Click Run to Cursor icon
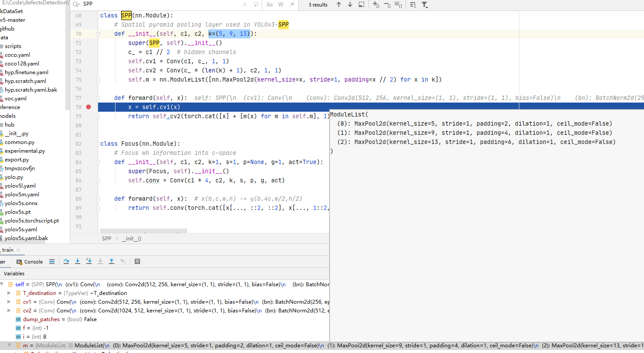 (123, 261)
